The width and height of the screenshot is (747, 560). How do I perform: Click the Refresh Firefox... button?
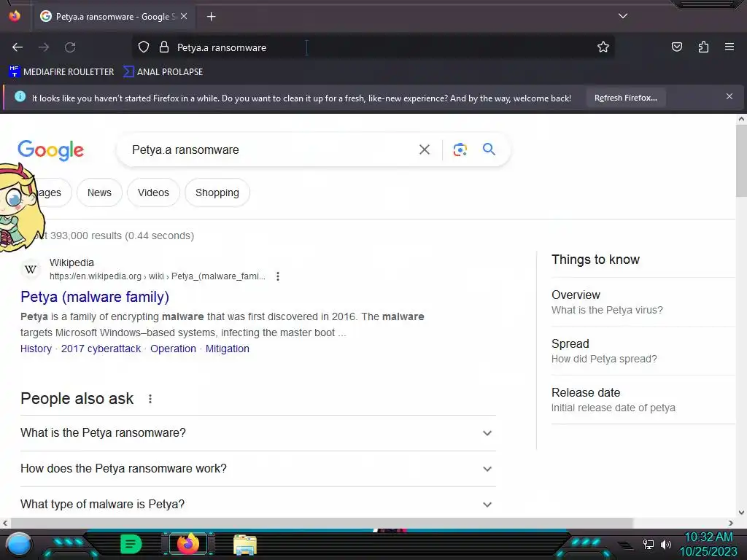[x=625, y=98]
